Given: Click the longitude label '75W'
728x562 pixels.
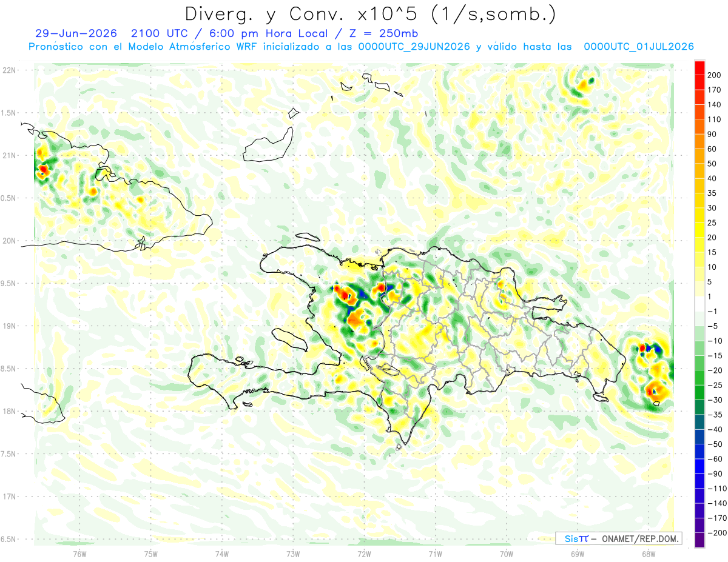Looking at the screenshot, I should [x=151, y=554].
